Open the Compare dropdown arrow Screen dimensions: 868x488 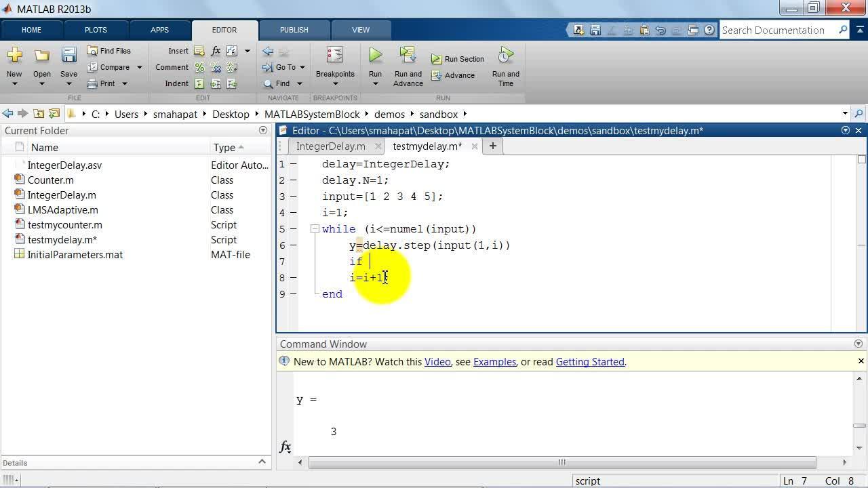point(140,67)
